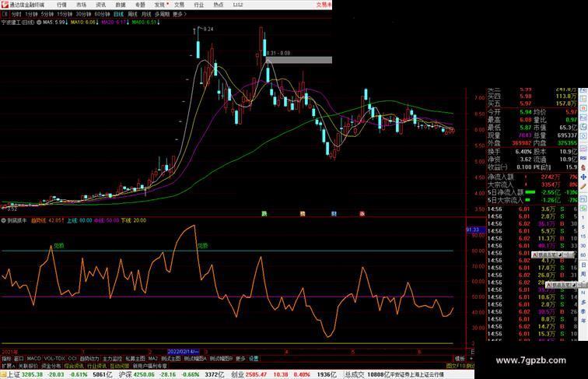Click the RSI indicator icon in right toolbar

pos(583,158)
